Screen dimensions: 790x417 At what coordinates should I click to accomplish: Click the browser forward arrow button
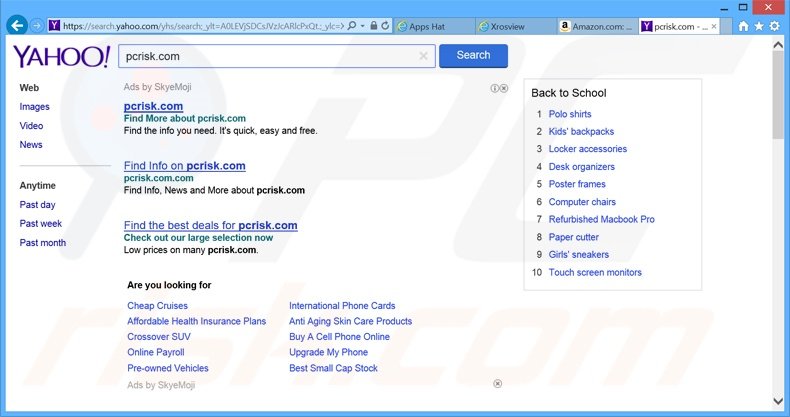click(37, 25)
